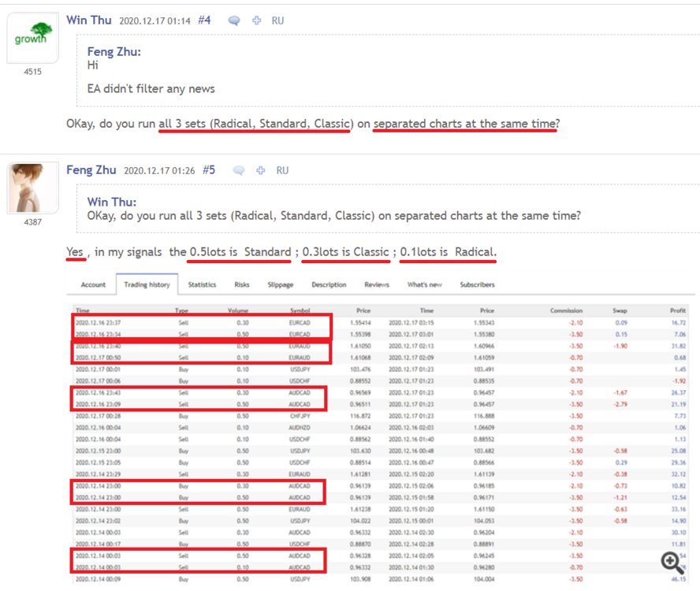Select the Trading history tab
The image size is (700, 591).
(147, 284)
